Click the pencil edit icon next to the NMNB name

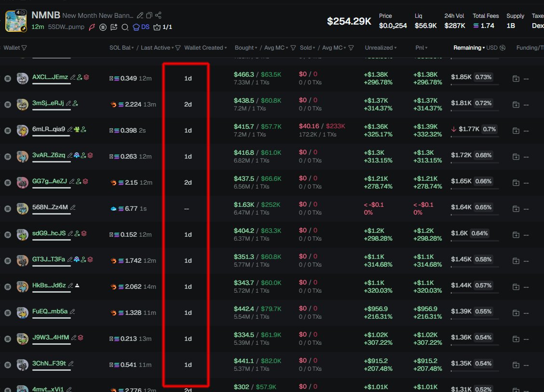click(140, 15)
